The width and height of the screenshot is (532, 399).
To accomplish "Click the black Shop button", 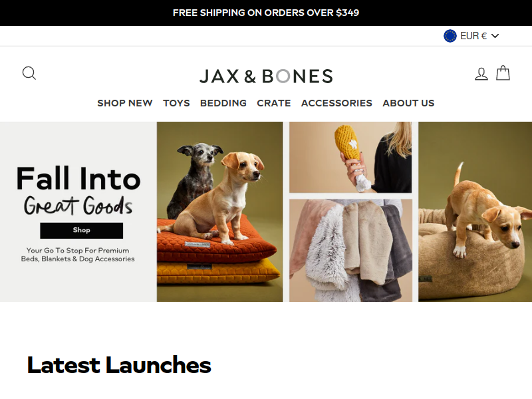I will coord(81,230).
